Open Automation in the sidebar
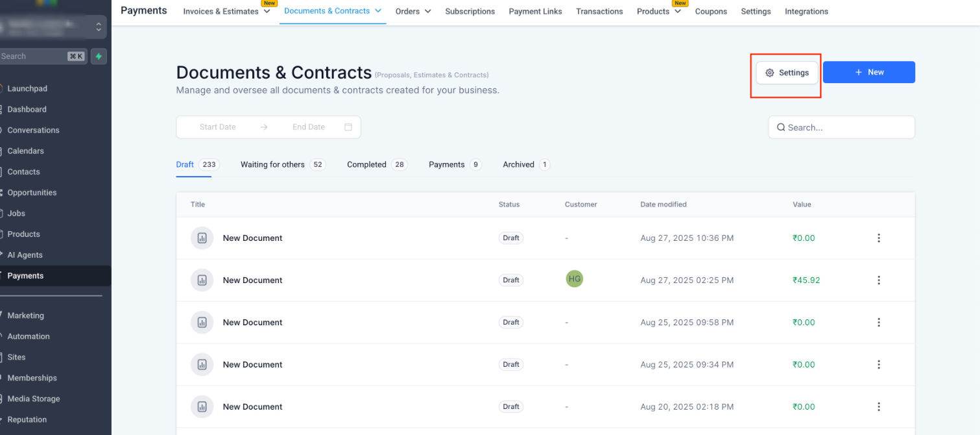Screen dimensions: 980x435 coord(29,337)
